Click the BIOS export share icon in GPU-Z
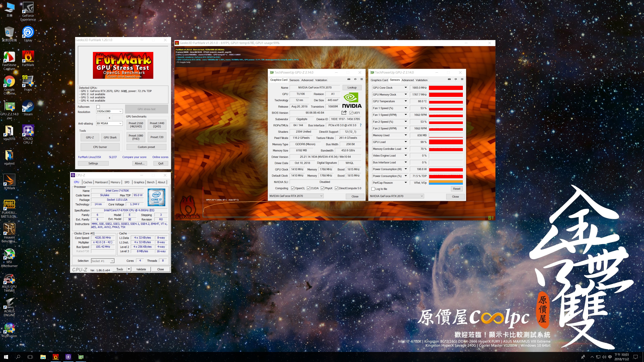This screenshot has height=362, width=644. [x=344, y=113]
